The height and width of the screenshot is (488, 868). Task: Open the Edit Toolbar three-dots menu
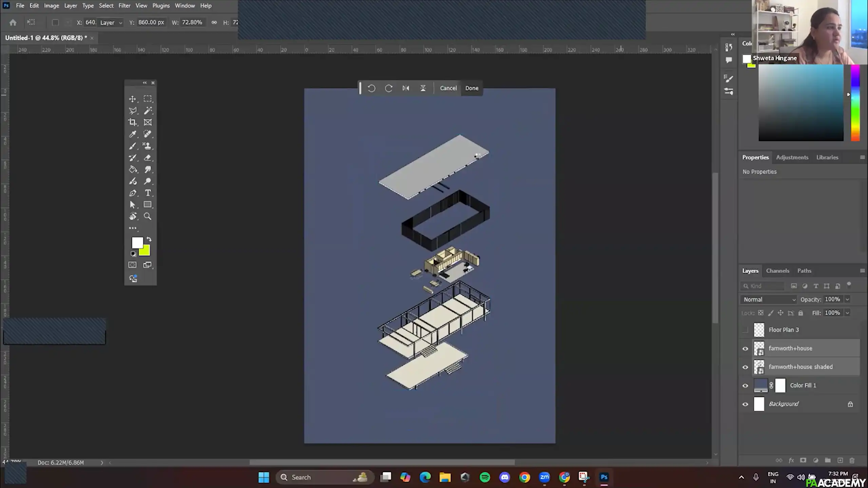tap(133, 228)
